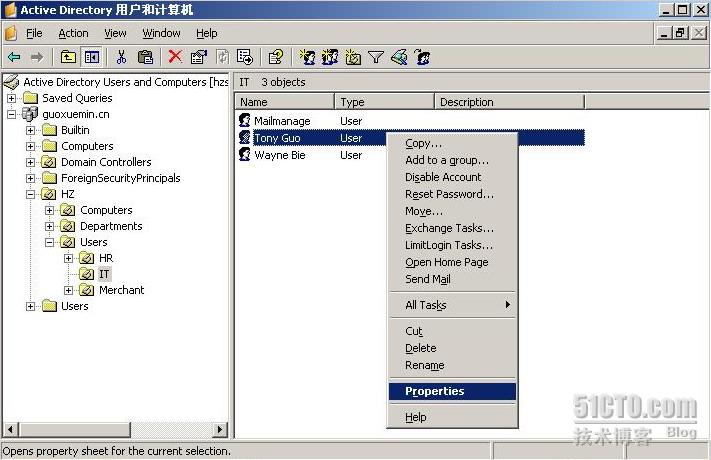Go up one level using folder icon

pyautogui.click(x=68, y=57)
